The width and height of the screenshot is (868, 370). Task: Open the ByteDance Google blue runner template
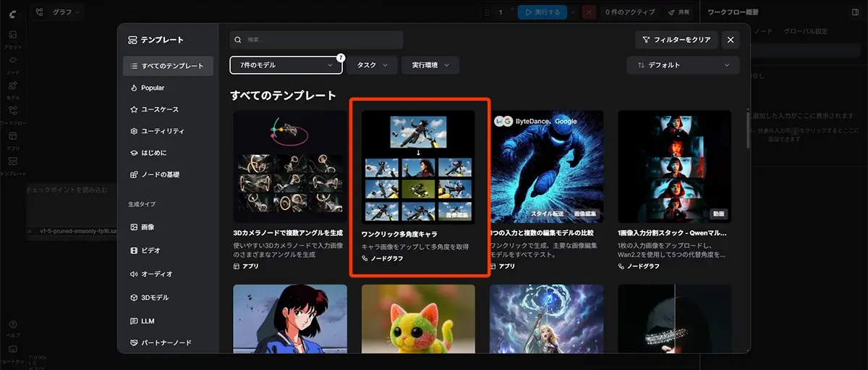[x=547, y=192]
